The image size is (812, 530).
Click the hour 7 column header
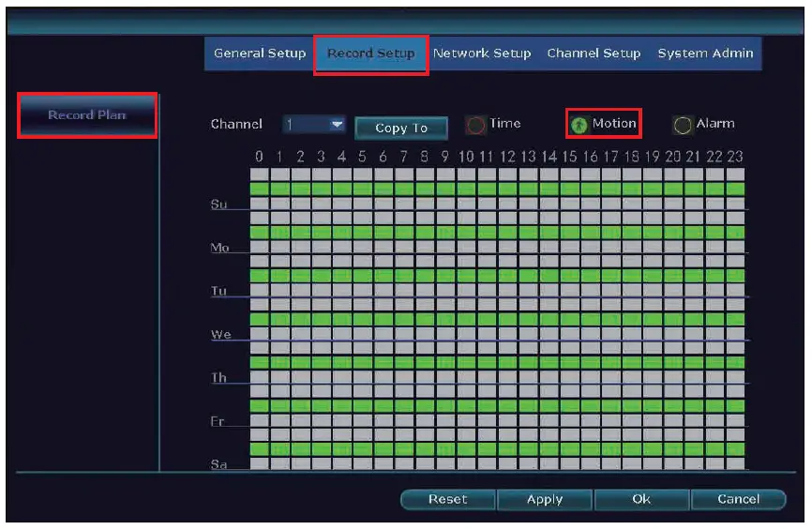pyautogui.click(x=404, y=157)
